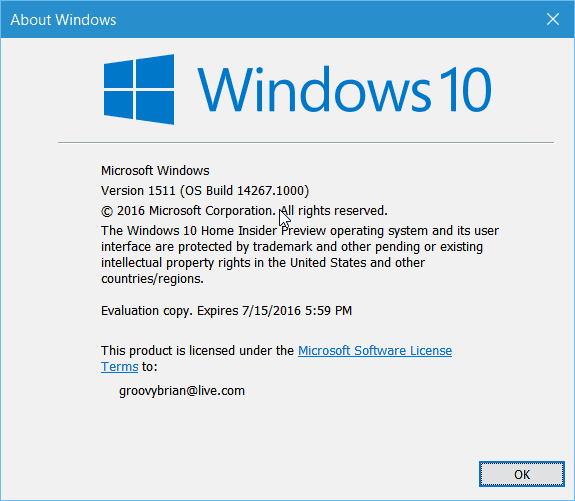Open the Microsoft Software License link
575x501 pixels.
pos(375,351)
